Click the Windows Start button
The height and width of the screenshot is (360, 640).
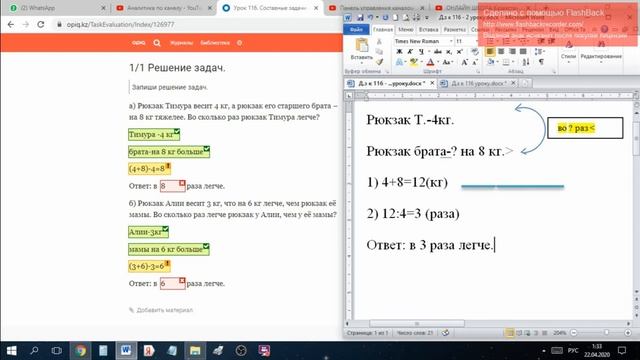(x=11, y=351)
